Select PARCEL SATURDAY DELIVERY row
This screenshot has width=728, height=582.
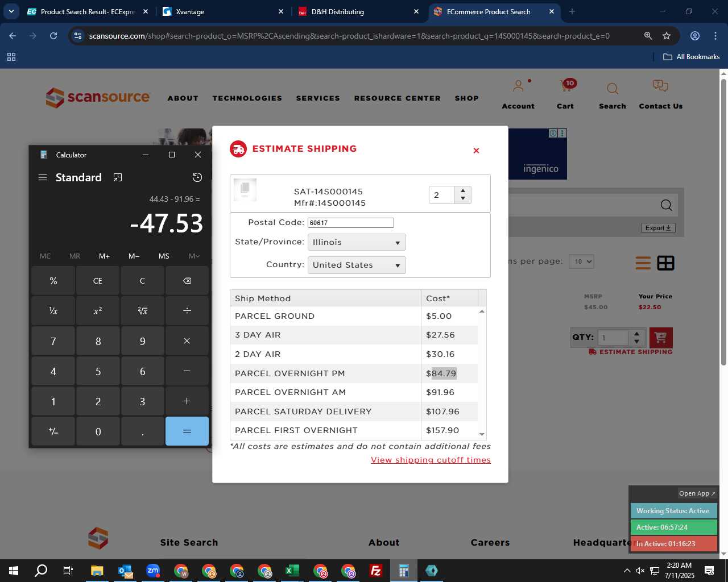(354, 411)
